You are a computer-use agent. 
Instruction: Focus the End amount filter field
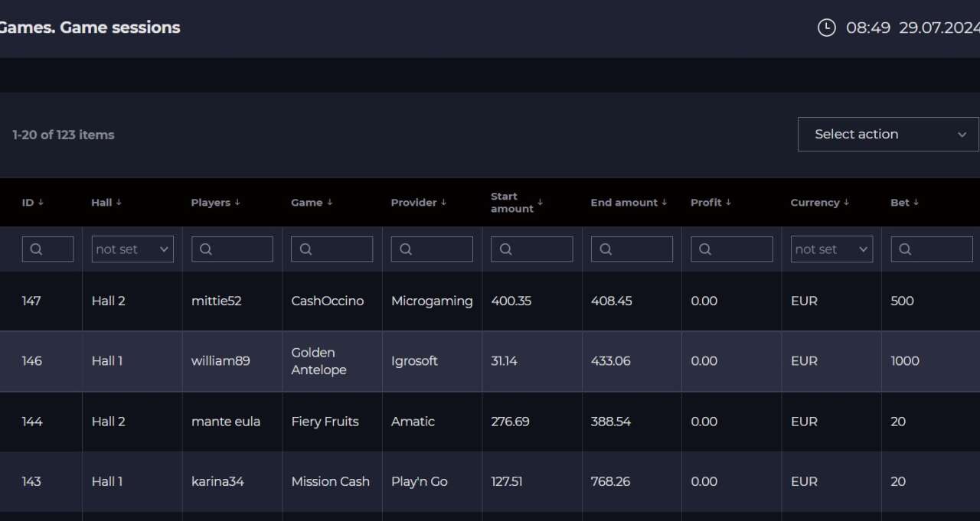(632, 249)
